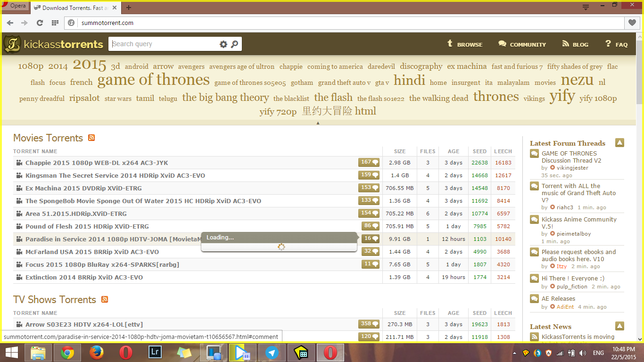View 133 comments on SpongeBob Movie
This screenshot has height=362, width=644.
pos(369,201)
